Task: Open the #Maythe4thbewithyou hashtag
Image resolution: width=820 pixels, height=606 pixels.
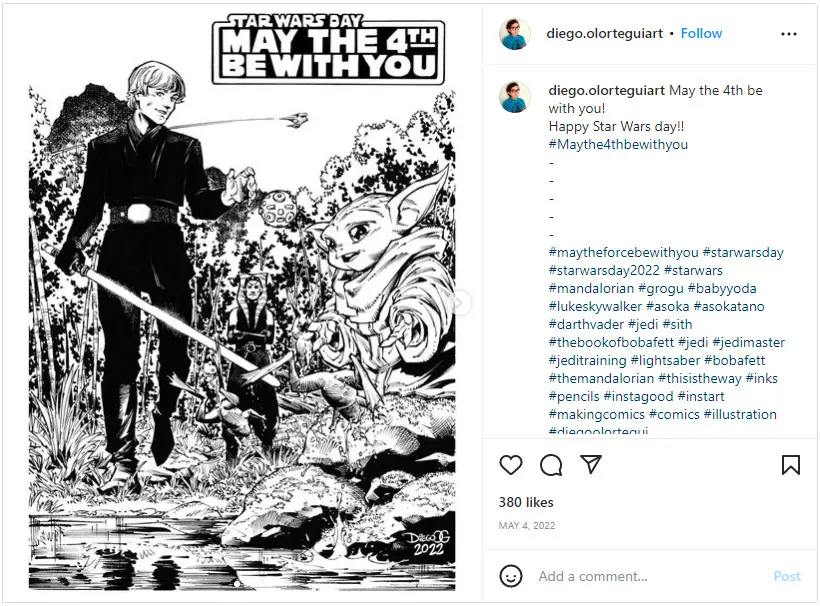Action: click(618, 144)
